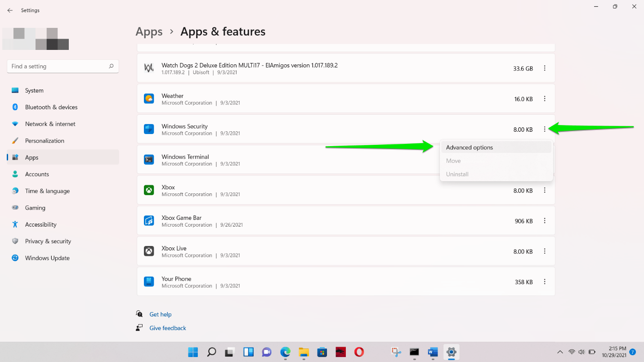This screenshot has width=644, height=362.
Task: Select Advanced options in the context menu
Action: coord(470,147)
